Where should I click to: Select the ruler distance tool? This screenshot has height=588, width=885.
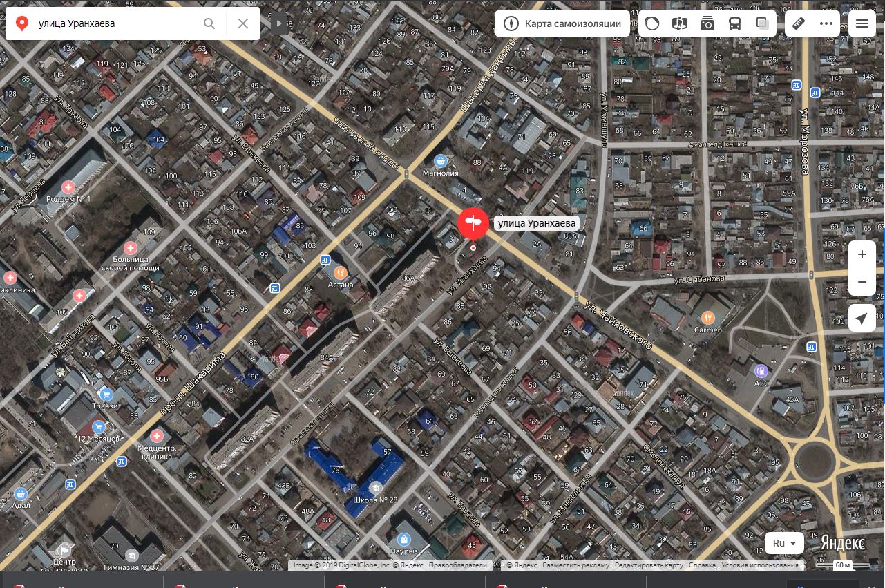pyautogui.click(x=799, y=23)
